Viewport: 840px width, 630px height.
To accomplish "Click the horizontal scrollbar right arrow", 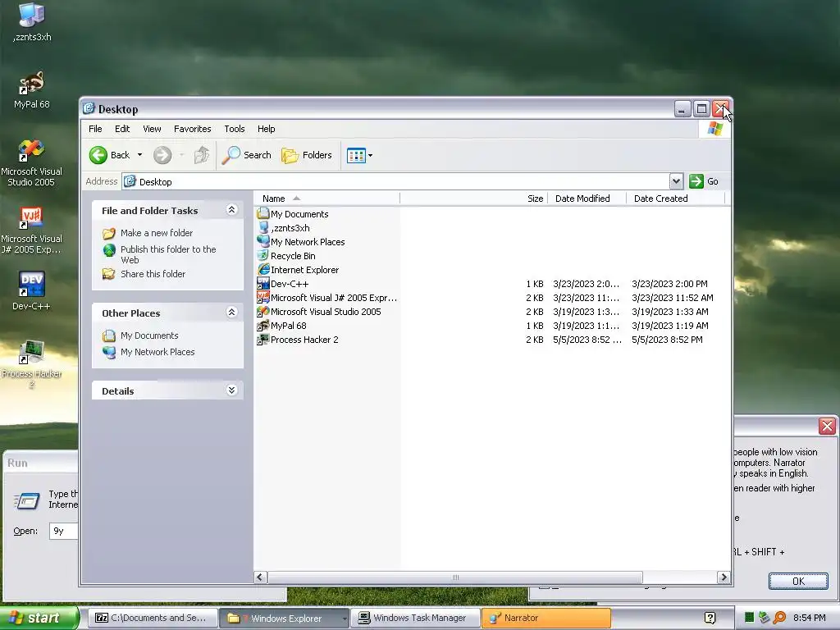I will click(724, 577).
